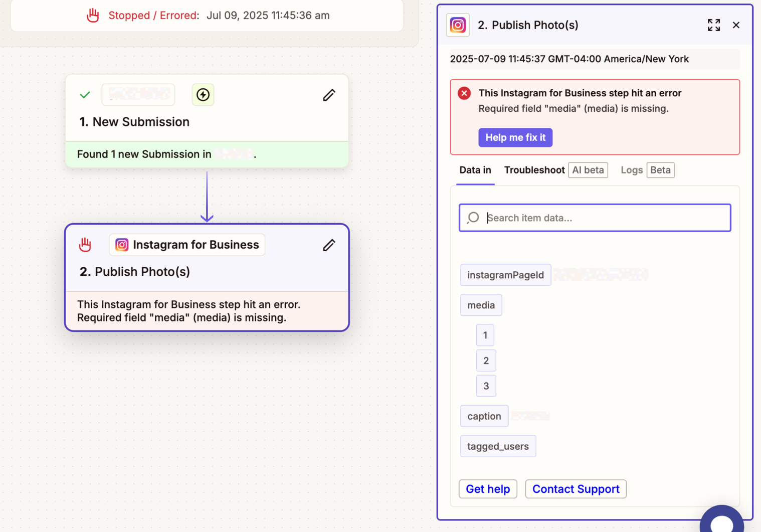Click the red hand error icon on step 2

tap(85, 245)
